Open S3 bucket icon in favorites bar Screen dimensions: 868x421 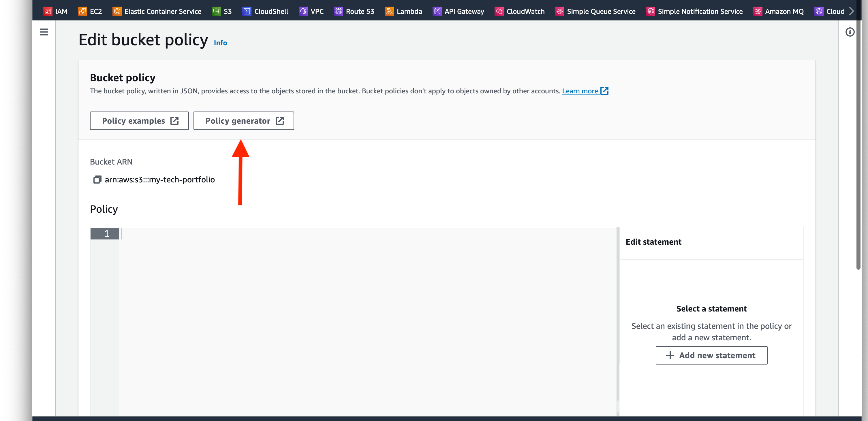pos(216,12)
